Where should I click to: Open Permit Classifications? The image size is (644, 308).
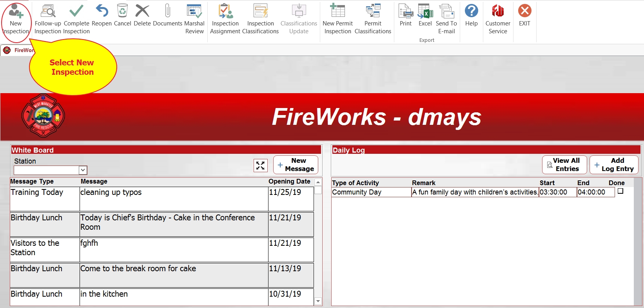pyautogui.click(x=373, y=20)
